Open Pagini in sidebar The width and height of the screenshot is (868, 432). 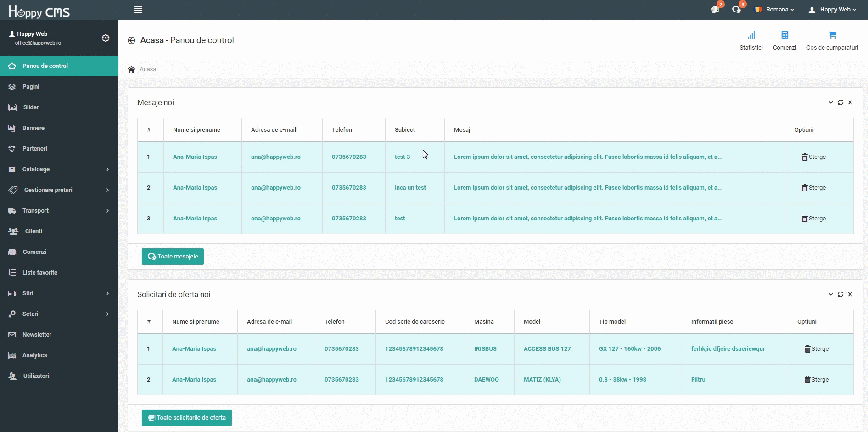click(x=59, y=87)
